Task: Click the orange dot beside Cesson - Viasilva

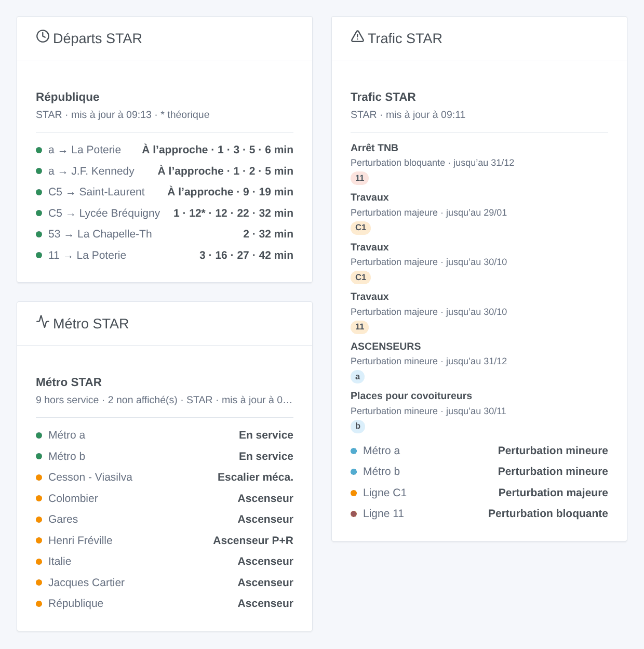Action: tap(39, 478)
